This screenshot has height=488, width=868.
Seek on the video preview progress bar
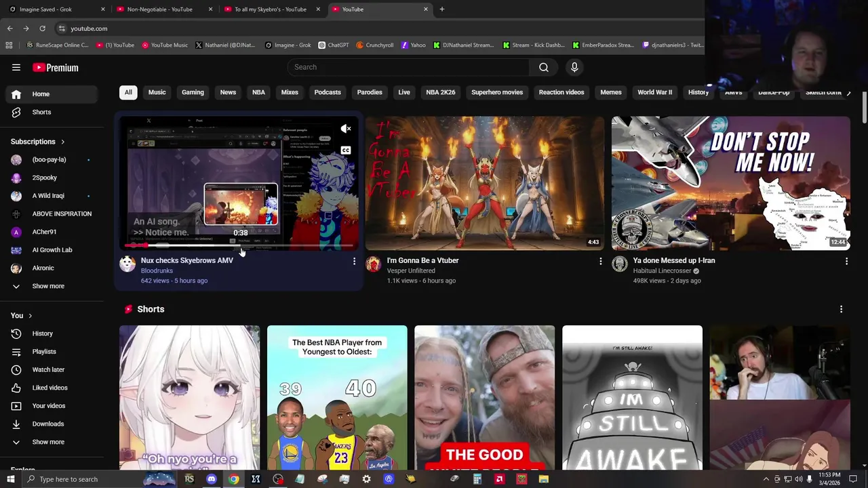click(239, 245)
